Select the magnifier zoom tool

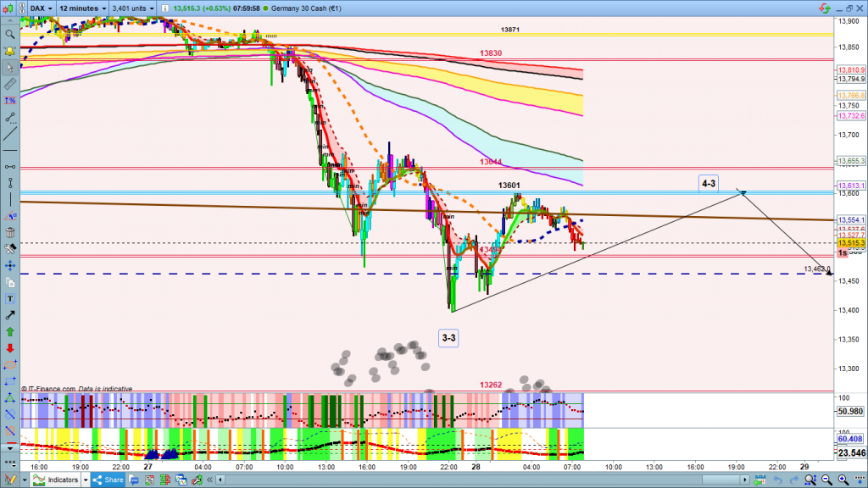click(x=9, y=35)
